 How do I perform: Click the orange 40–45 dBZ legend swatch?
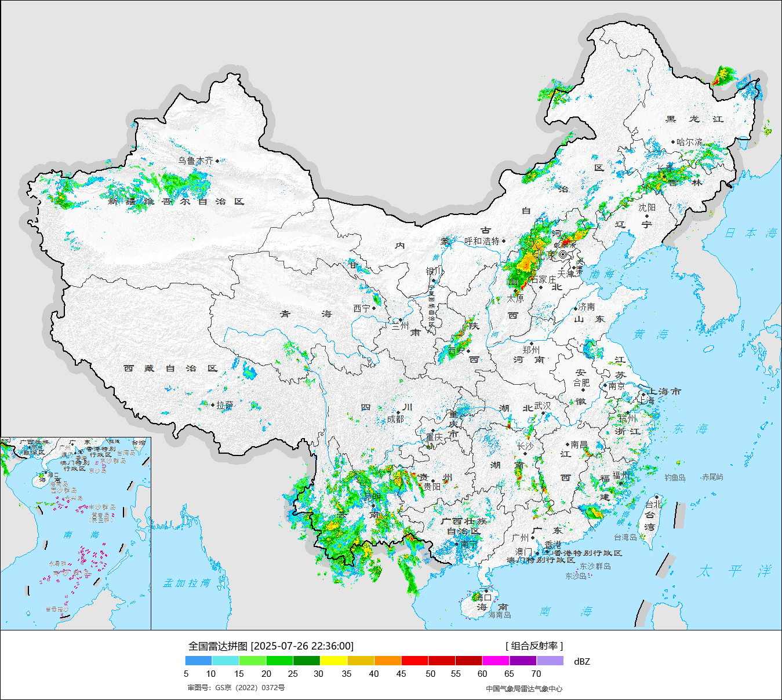[x=388, y=661]
